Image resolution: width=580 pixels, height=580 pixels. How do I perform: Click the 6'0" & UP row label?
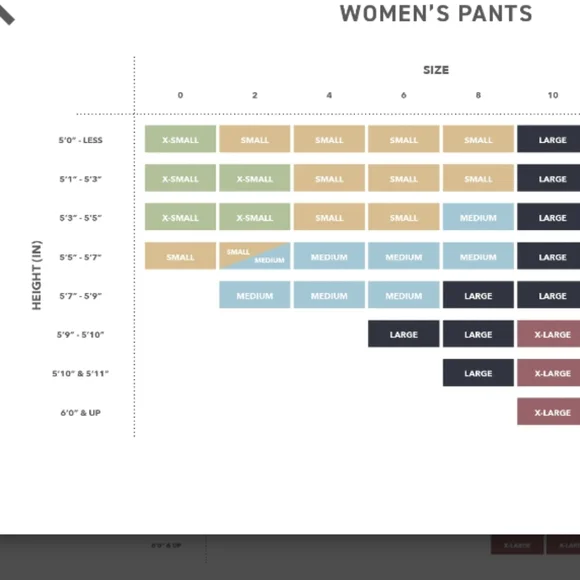pos(80,413)
